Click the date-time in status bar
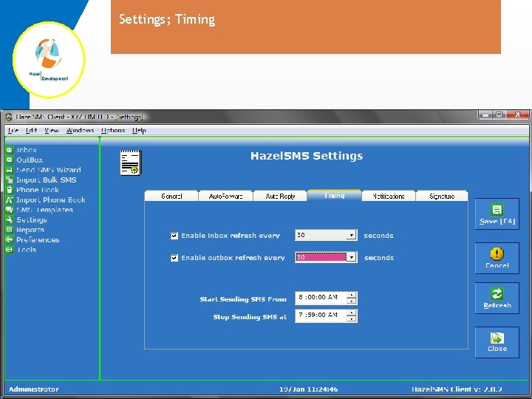Viewport: 532px width, 399px height. pos(308,389)
